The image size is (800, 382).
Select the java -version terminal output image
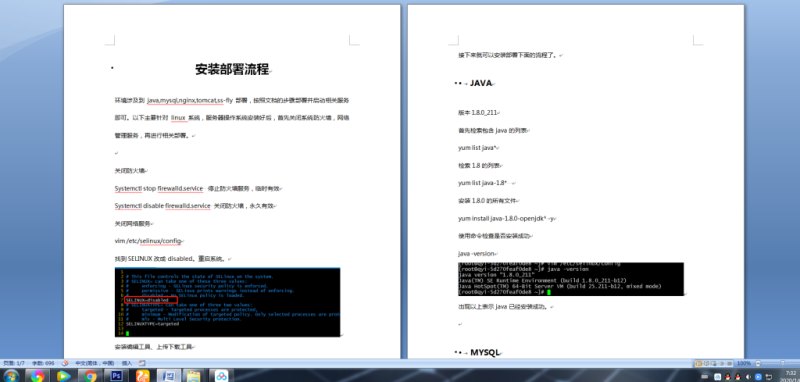[x=571, y=279]
